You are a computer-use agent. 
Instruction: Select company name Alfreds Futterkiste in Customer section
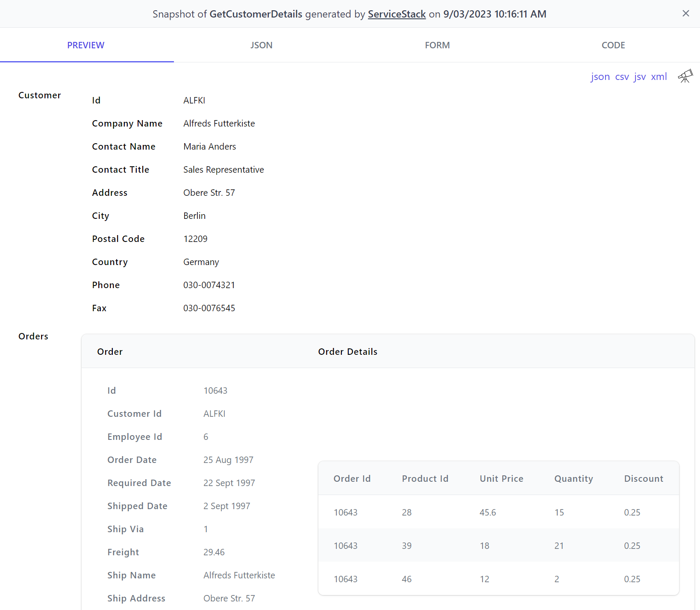[219, 124]
